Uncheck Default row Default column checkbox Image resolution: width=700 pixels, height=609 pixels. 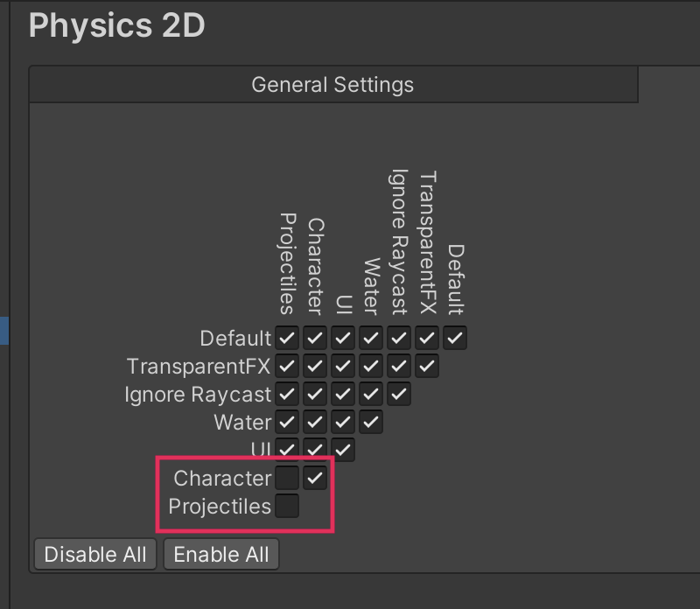pos(455,338)
